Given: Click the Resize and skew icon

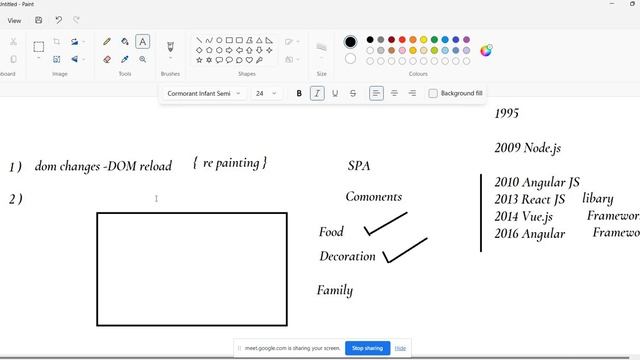Looking at the screenshot, I should [x=57, y=60].
